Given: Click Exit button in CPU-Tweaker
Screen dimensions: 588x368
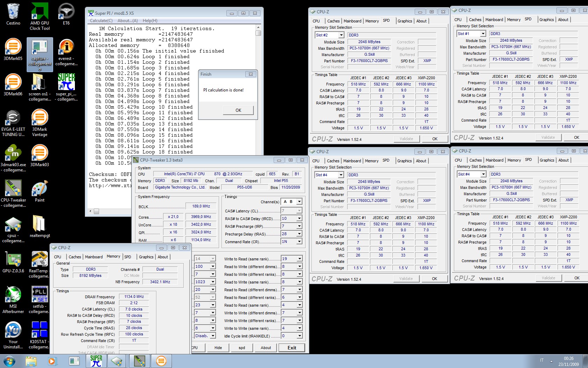Looking at the screenshot, I should point(292,348).
